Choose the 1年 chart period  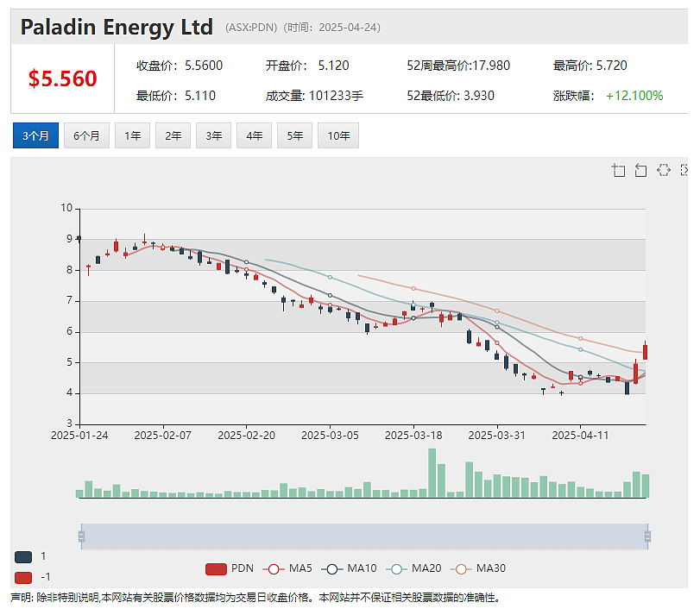point(133,135)
